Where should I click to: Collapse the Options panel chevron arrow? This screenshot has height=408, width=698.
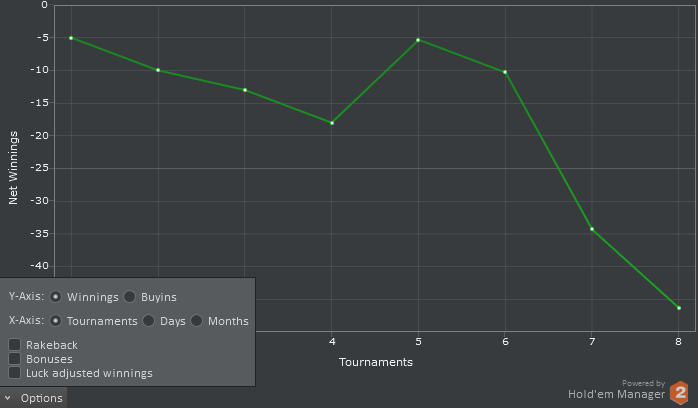click(8, 398)
